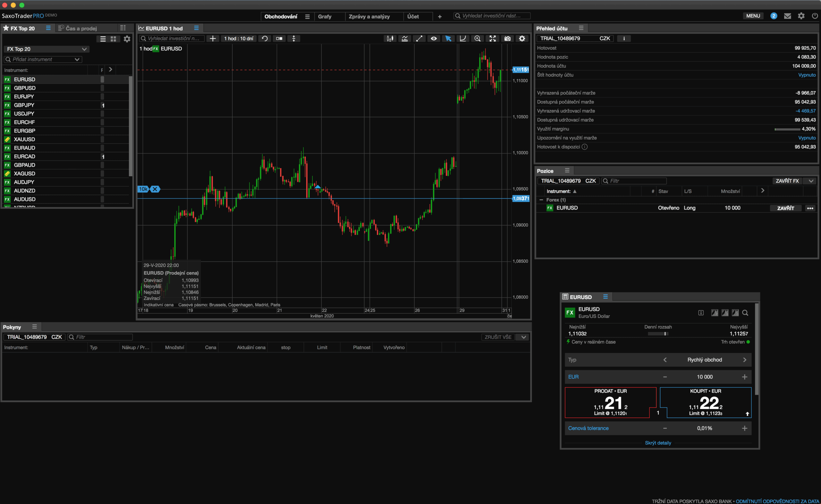Image resolution: width=821 pixels, height=504 pixels.
Task: Expand chart to fullscreen icon
Action: click(x=492, y=39)
